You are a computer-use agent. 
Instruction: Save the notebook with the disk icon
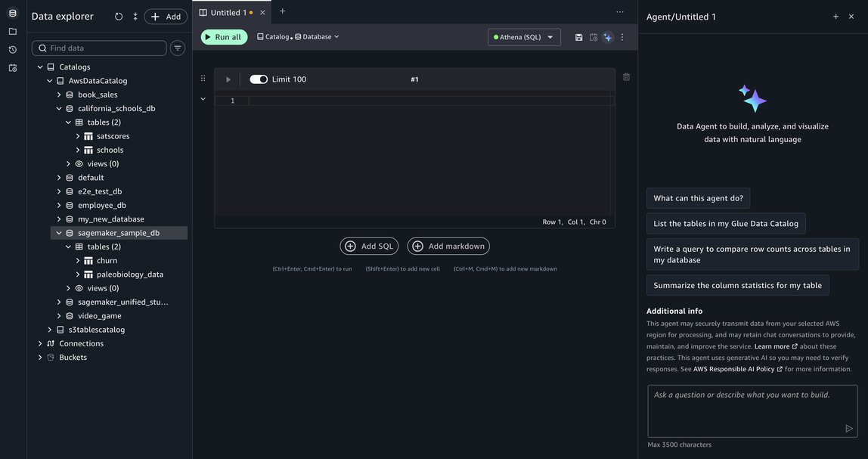click(x=578, y=37)
